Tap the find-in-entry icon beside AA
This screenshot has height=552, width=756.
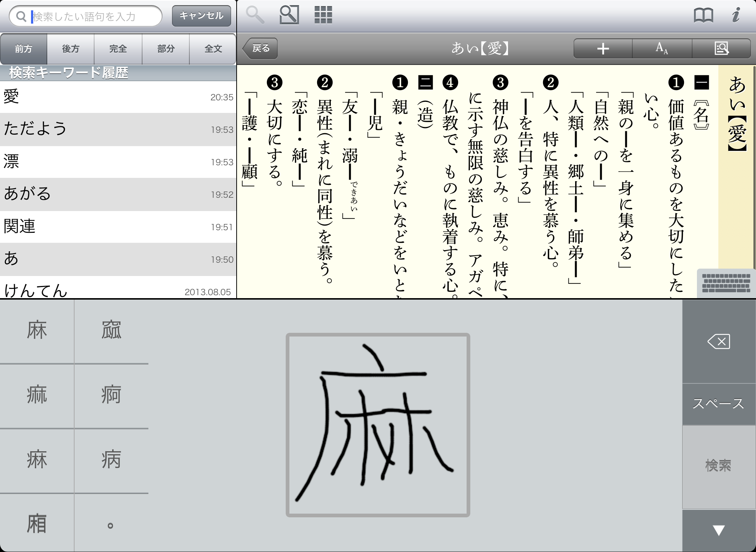[x=721, y=48]
